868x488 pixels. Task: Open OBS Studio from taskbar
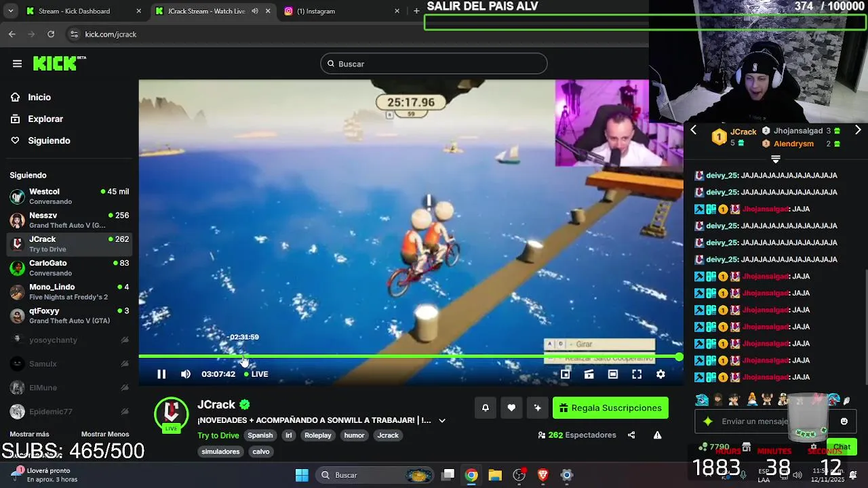[x=519, y=475]
